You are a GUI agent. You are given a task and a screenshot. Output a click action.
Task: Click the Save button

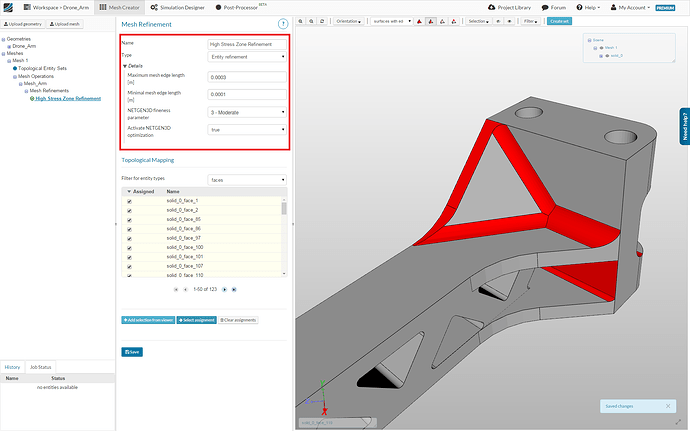(132, 352)
